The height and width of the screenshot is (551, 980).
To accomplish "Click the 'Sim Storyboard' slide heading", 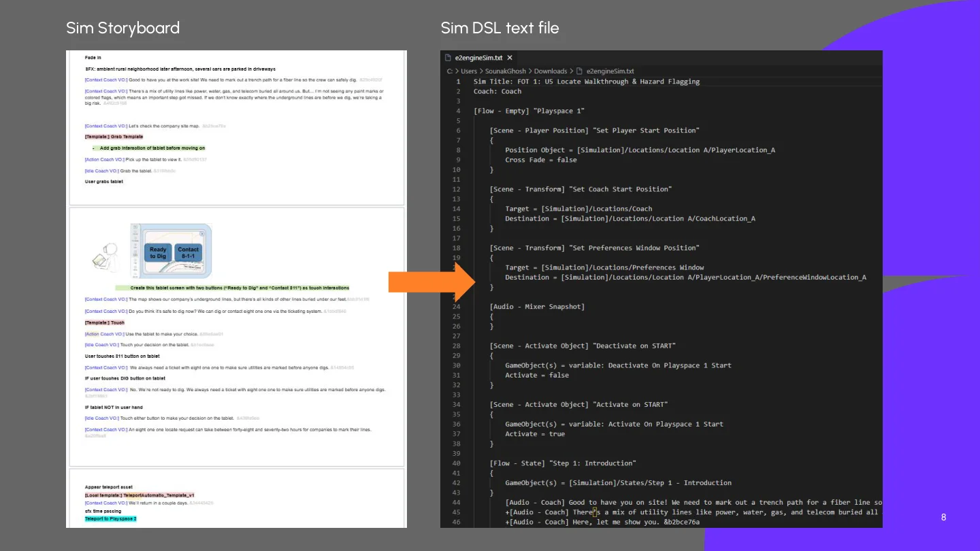I will [x=123, y=28].
